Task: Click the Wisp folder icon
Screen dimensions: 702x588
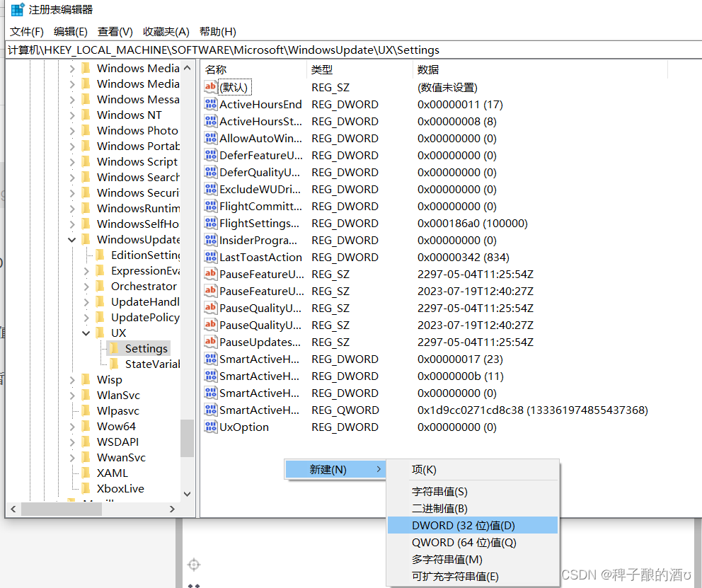Action: pos(86,379)
